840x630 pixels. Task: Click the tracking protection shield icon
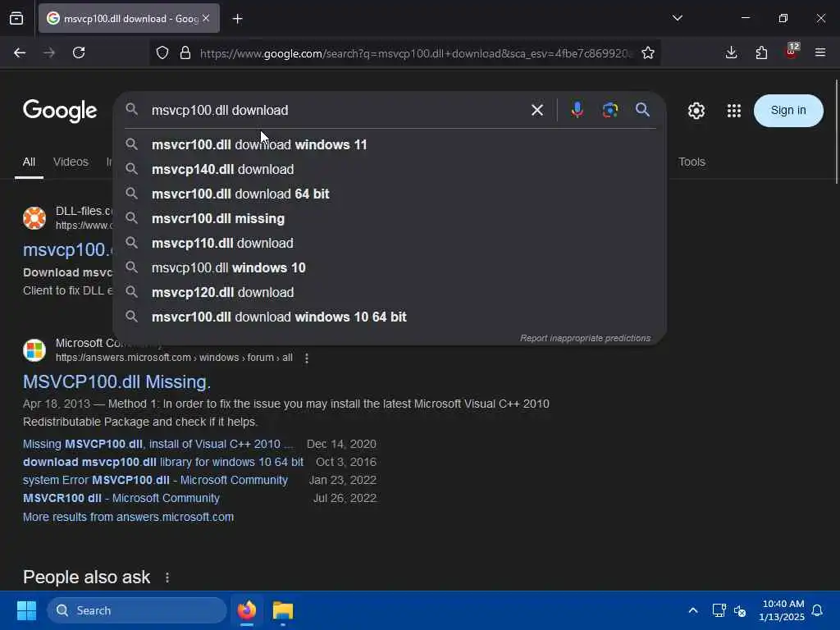click(x=162, y=52)
